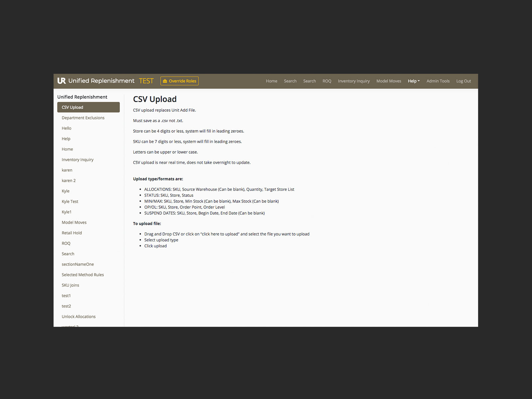The image size is (532, 399).
Task: Click the UR logo icon
Action: (x=62, y=81)
